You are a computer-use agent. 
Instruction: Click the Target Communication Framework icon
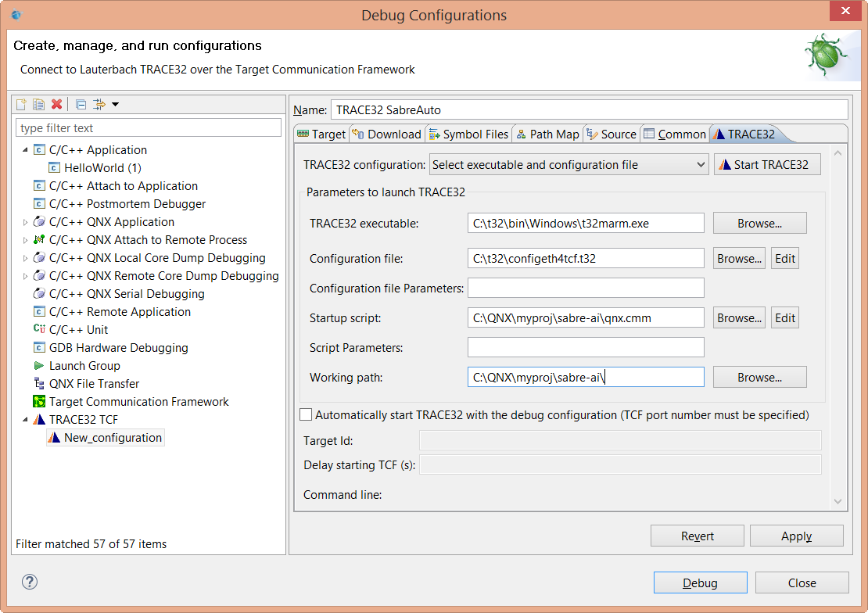pyautogui.click(x=39, y=401)
